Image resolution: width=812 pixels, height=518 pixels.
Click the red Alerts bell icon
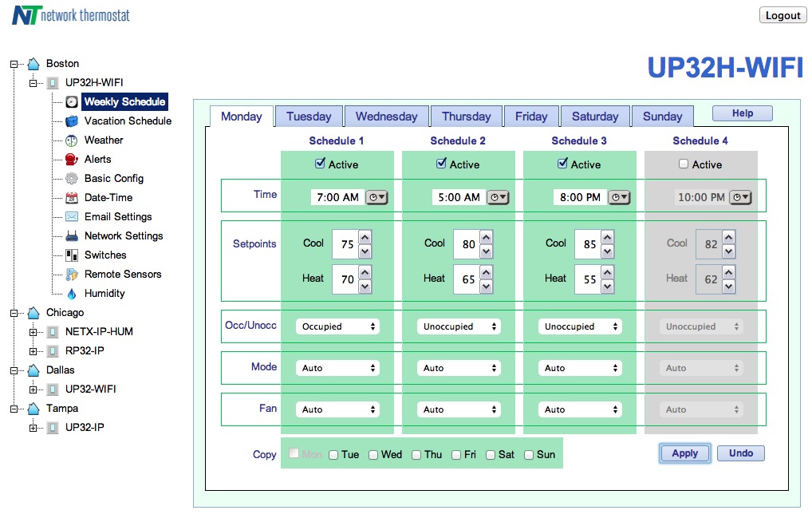pos(72,160)
